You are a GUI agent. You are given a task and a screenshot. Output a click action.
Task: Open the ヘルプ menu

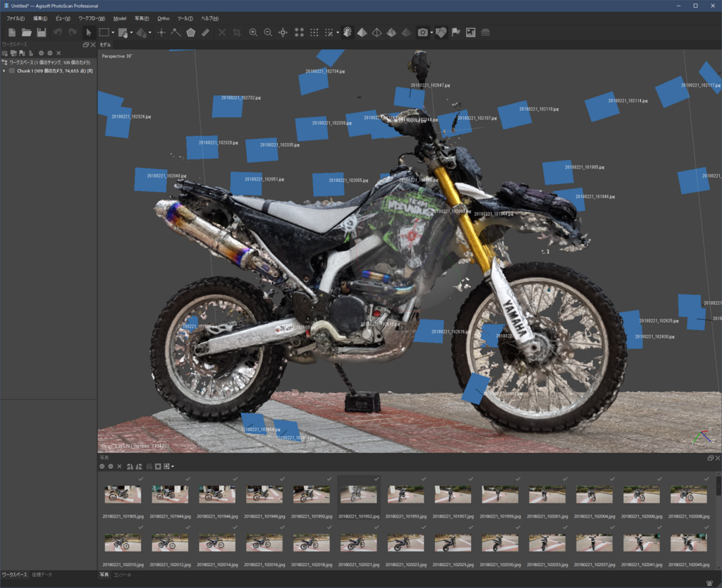tap(210, 18)
